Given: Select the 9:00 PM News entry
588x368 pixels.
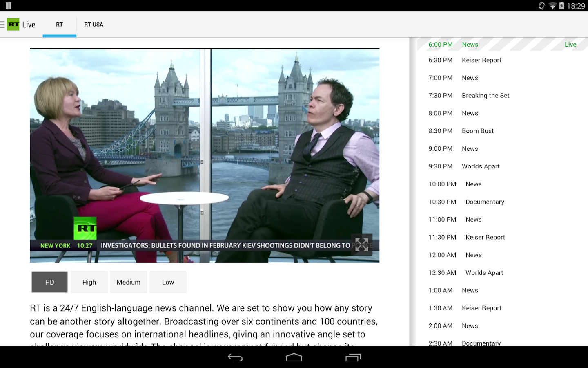Looking at the screenshot, I should 502,149.
